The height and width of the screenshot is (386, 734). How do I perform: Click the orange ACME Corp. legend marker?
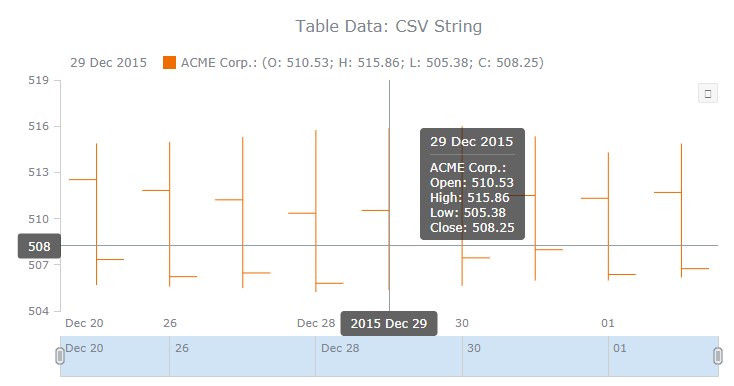click(169, 63)
